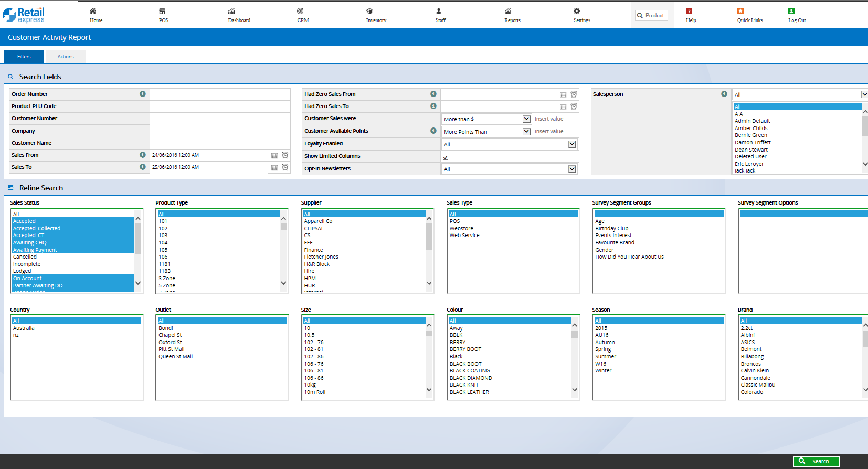Open calendar picker for Sales From

click(274, 155)
